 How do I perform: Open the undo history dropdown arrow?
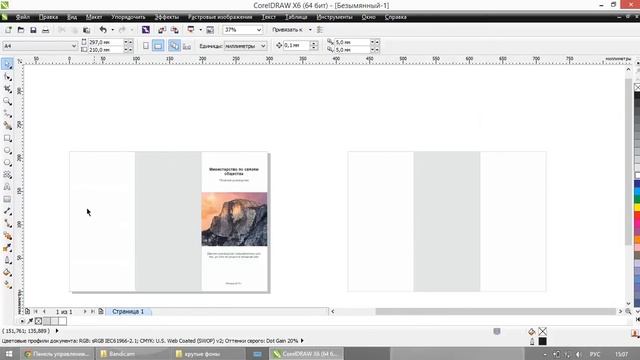click(112, 30)
